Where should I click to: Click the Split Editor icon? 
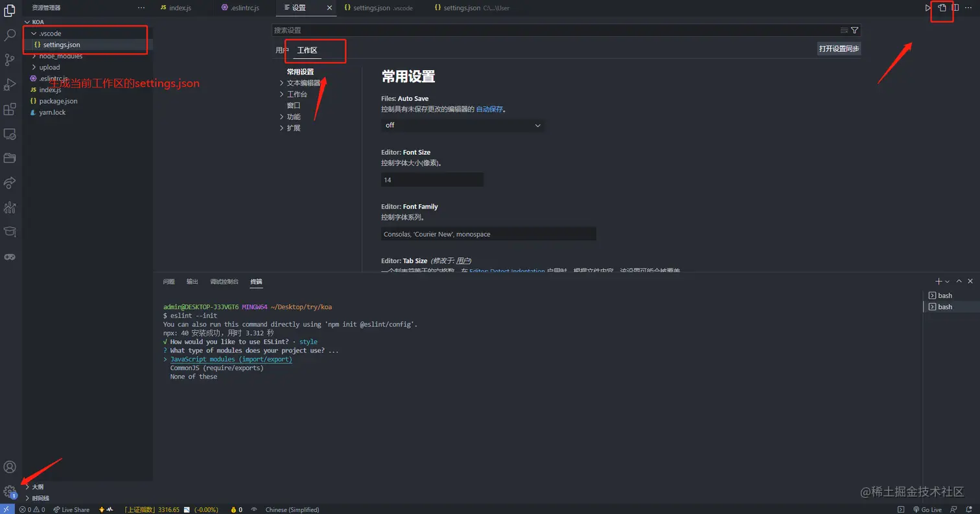tap(955, 8)
